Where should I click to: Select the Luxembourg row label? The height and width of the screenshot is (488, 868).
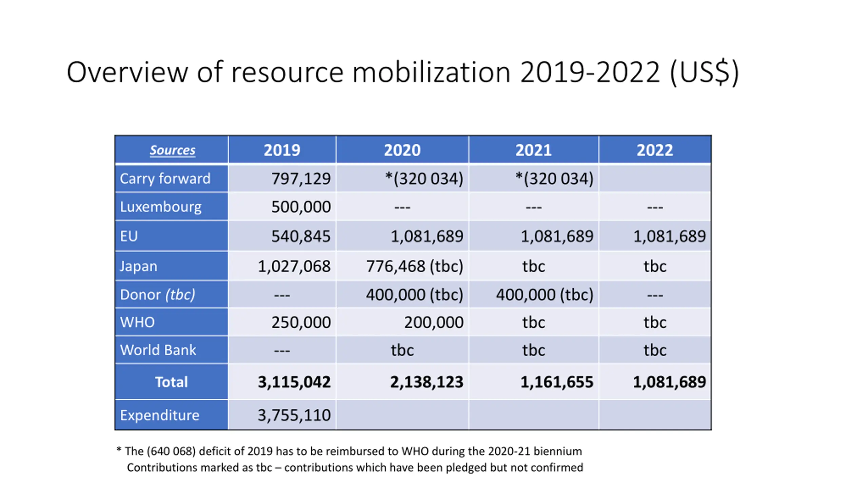tap(161, 207)
